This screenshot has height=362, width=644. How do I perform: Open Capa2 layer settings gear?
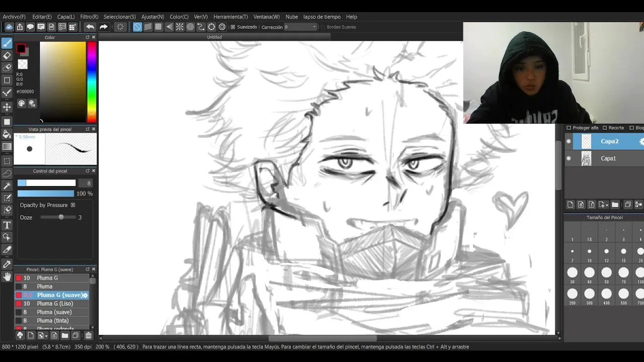(x=641, y=142)
